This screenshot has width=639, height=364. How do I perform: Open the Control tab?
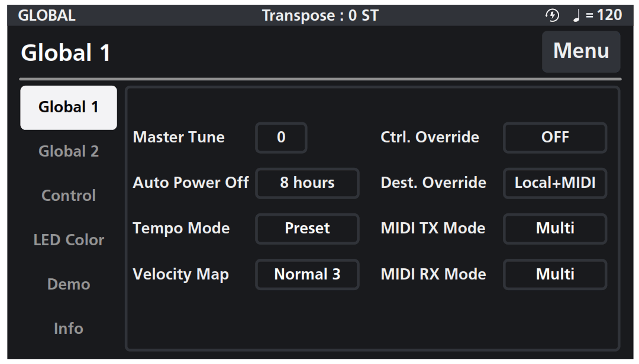(x=69, y=196)
